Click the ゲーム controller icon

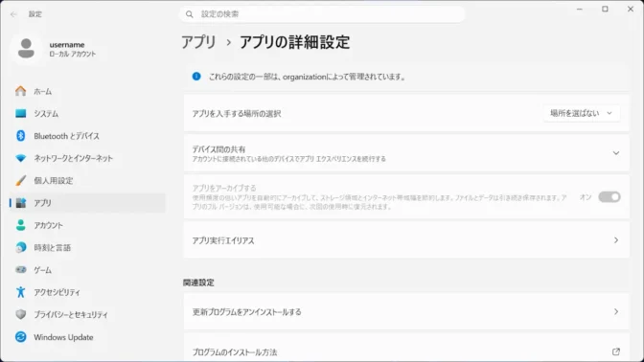[x=20, y=270]
